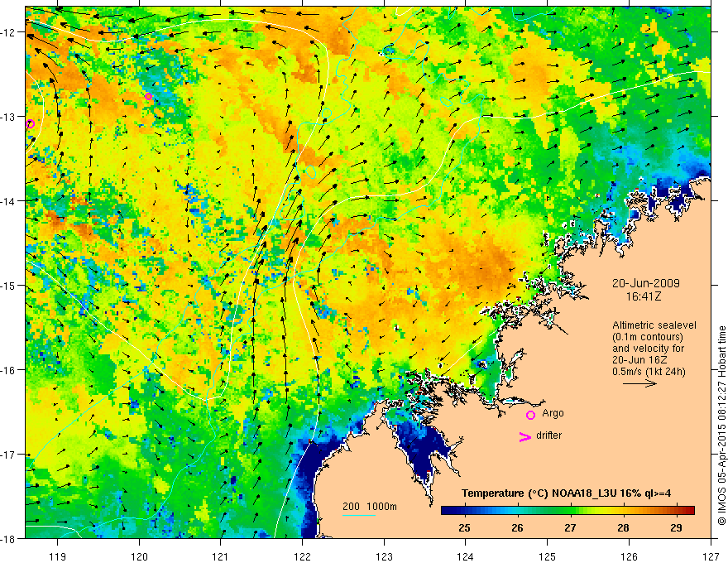Click the 27 tick on temperature scale
The height and width of the screenshot is (563, 728).
(570, 527)
